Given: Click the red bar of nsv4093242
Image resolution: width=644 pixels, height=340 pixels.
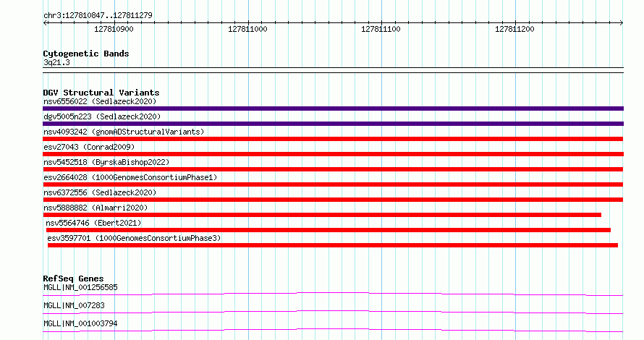Looking at the screenshot, I should tap(333, 139).
